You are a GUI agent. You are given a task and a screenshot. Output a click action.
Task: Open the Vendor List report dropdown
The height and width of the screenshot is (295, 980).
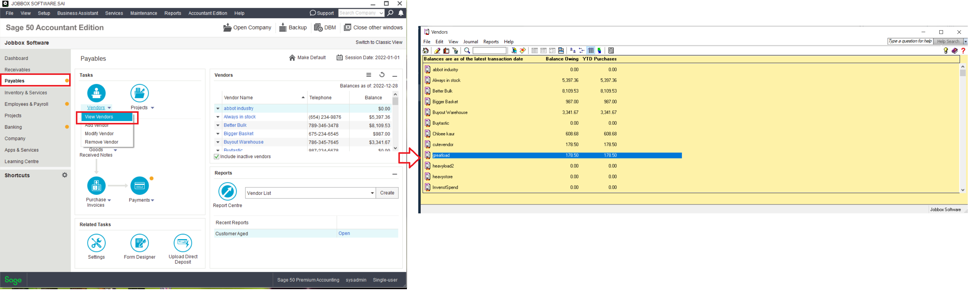pyautogui.click(x=372, y=194)
